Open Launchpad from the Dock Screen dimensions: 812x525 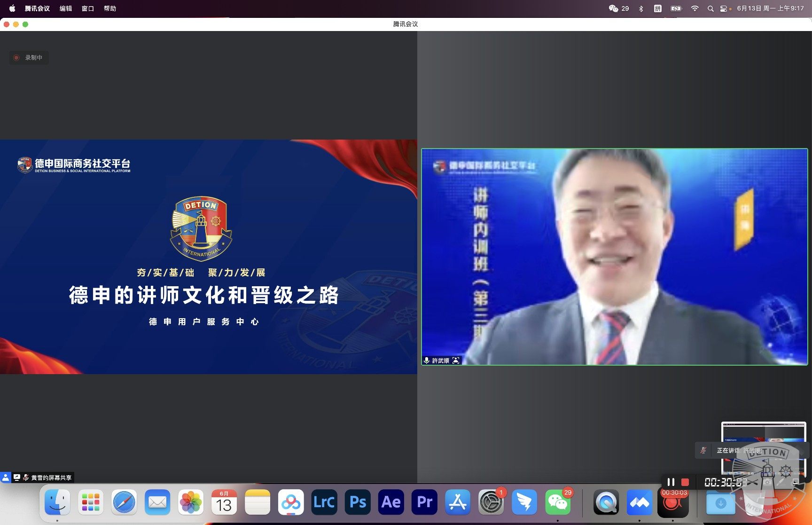coord(91,502)
